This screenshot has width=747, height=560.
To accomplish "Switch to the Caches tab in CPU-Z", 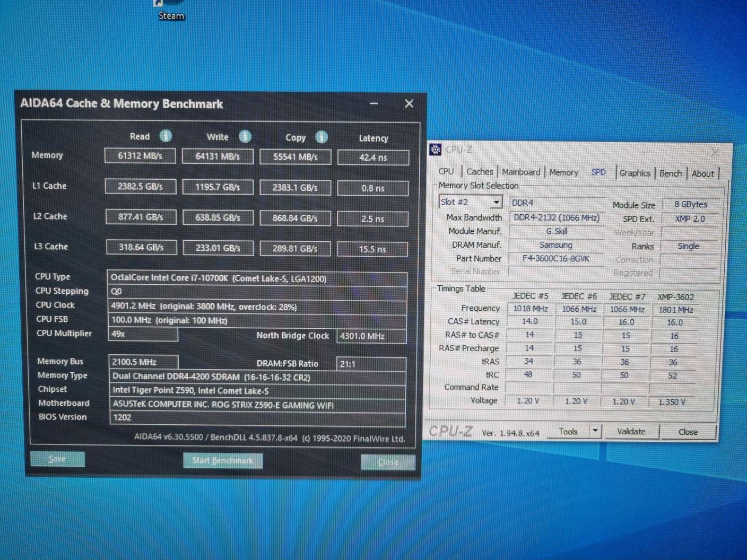I will pos(480,171).
